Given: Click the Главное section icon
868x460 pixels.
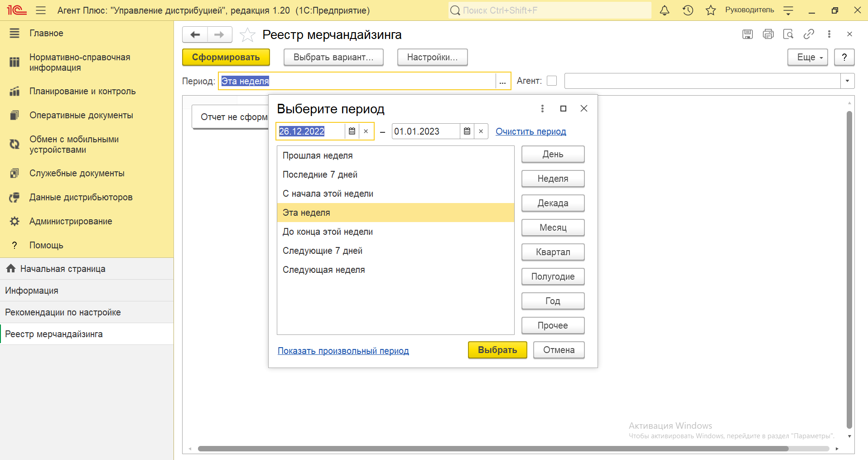Looking at the screenshot, I should coord(14,33).
